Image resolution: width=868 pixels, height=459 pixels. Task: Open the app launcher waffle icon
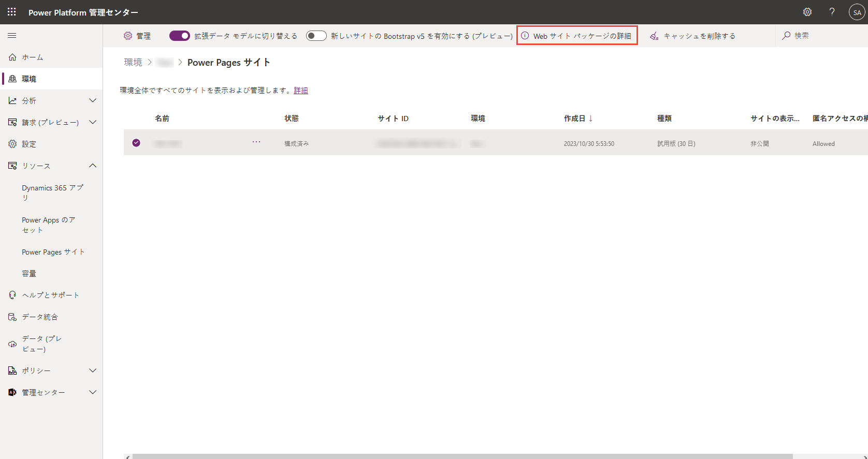(12, 12)
